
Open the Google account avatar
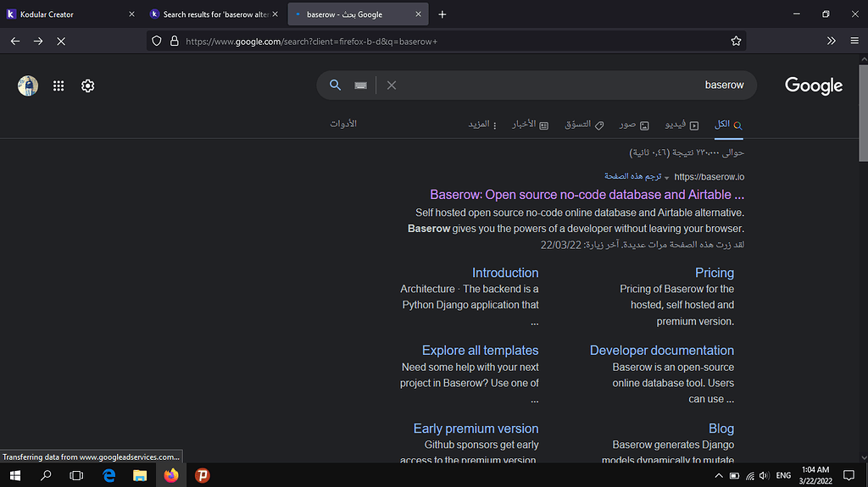point(28,86)
